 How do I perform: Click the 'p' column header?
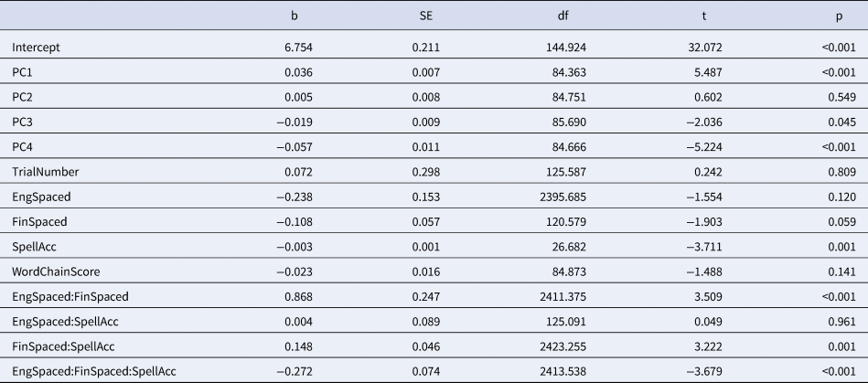[840, 16]
